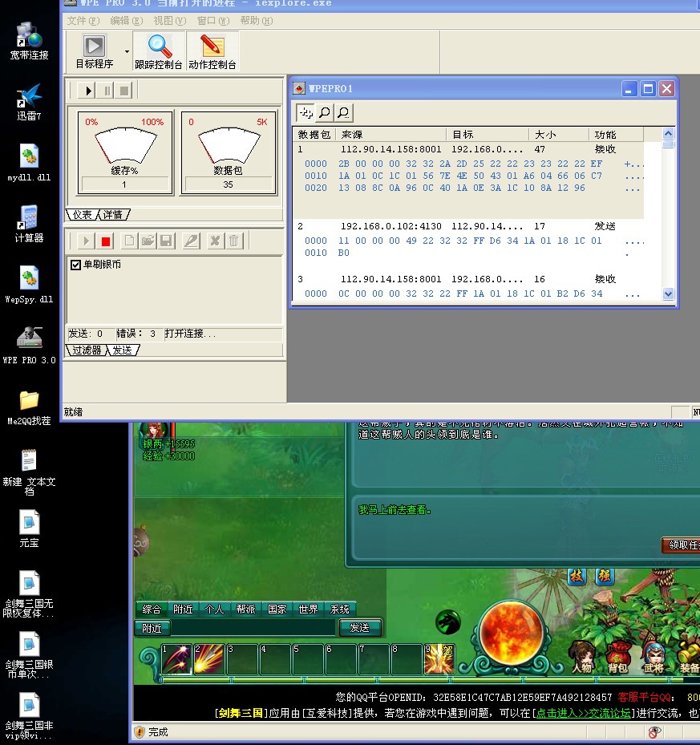Image resolution: width=700 pixels, height=745 pixels.
Task: Select 剑舞三国银币单次 desktop file
Action: (x=29, y=654)
